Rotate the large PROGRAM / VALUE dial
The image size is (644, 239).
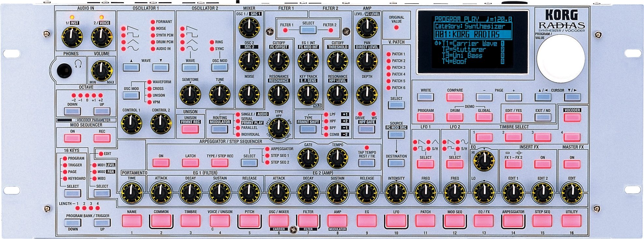561,59
